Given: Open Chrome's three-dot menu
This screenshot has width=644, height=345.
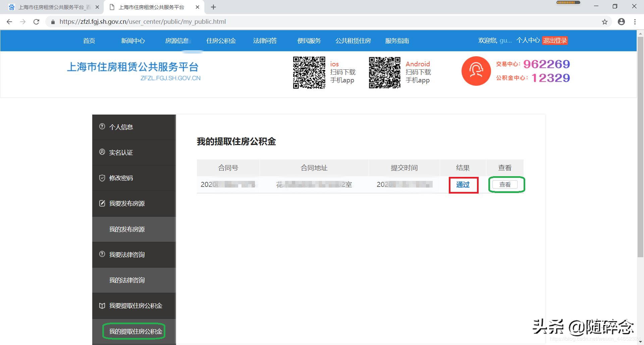Looking at the screenshot, I should pyautogui.click(x=635, y=21).
